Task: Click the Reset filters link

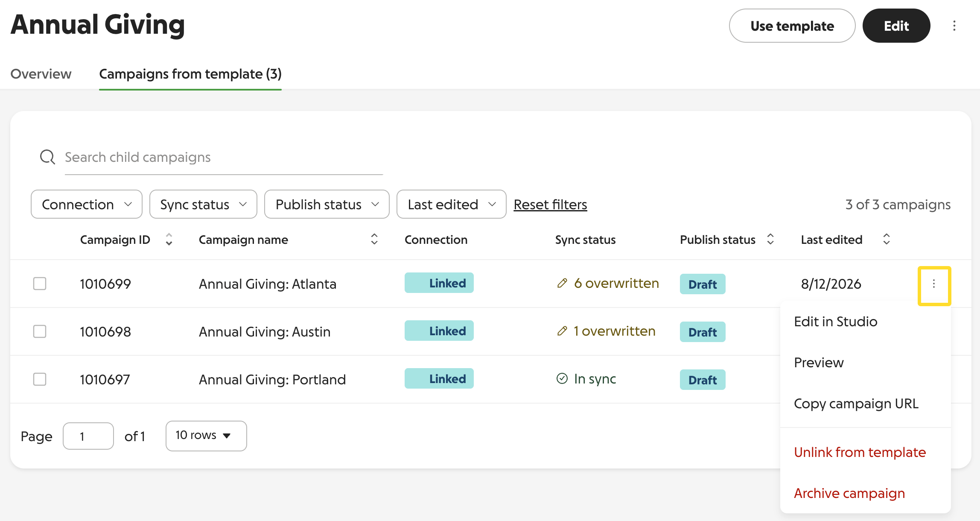Action: [x=550, y=205]
